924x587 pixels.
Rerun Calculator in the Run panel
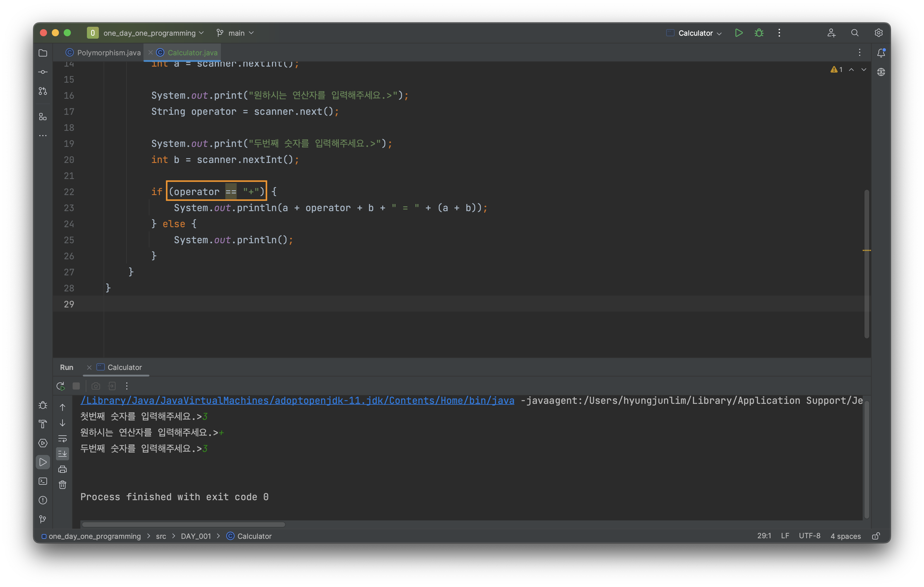61,386
